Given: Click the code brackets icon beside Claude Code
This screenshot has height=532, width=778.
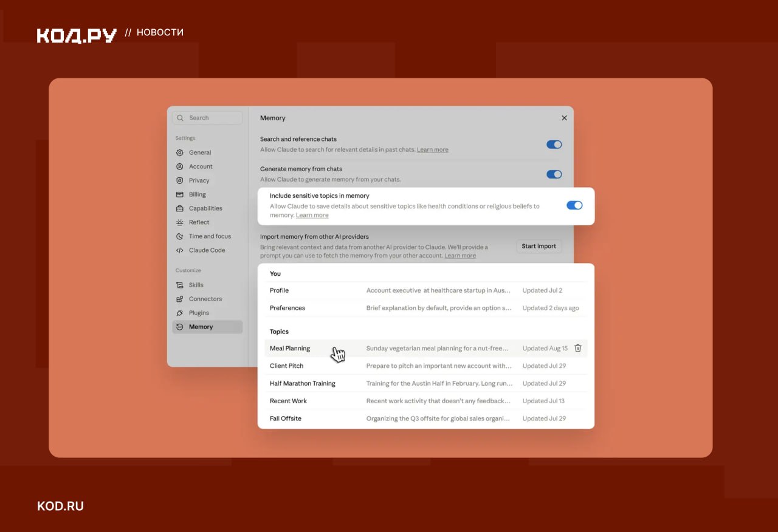Looking at the screenshot, I should click(x=179, y=250).
